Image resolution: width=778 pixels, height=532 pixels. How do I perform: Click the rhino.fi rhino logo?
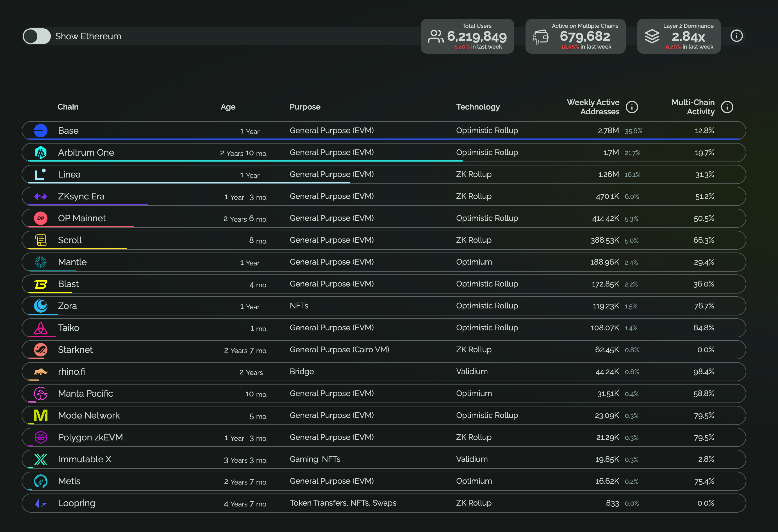[41, 372]
